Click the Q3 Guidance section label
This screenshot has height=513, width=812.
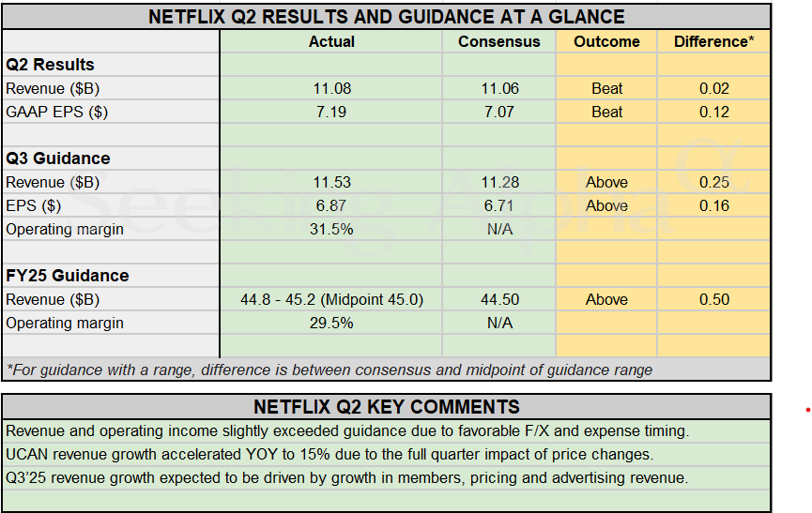tap(57, 158)
